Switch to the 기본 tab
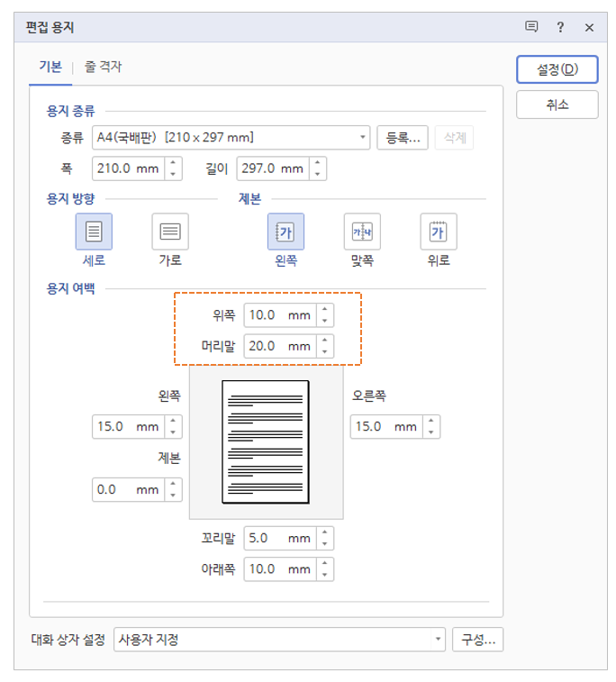Viewport: 616px width, 682px height. [50, 67]
